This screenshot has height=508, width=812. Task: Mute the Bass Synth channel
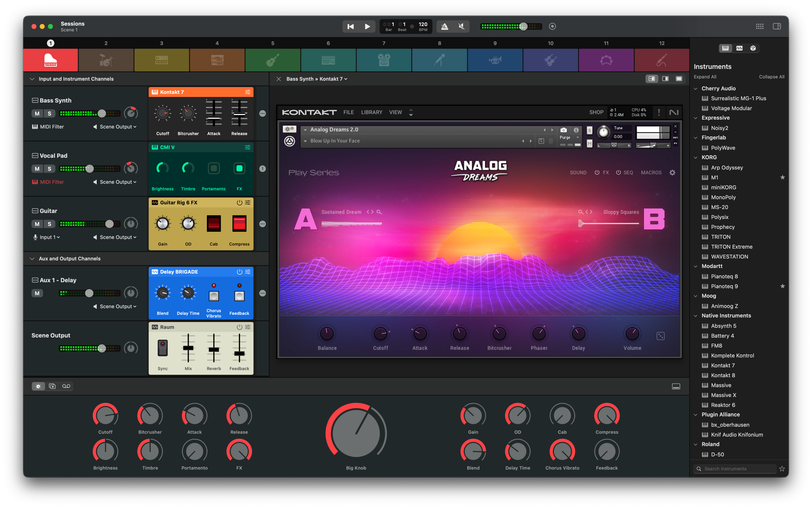[x=37, y=114]
